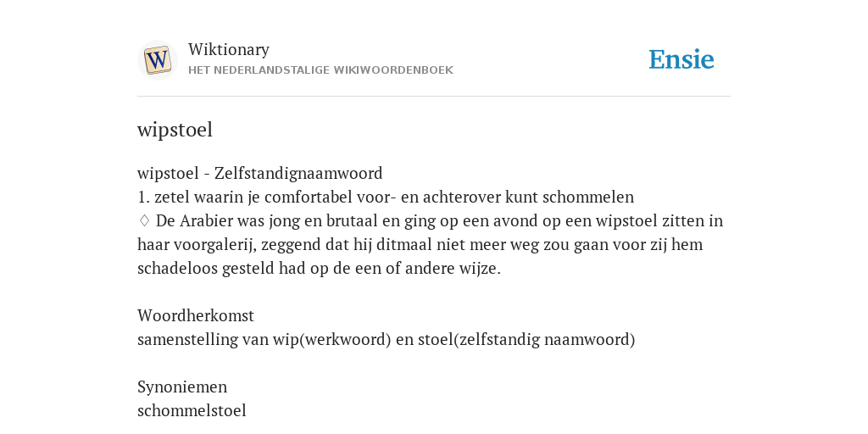The width and height of the screenshot is (868, 434).
Task: Click the Woordherkomst section label
Action: (196, 315)
